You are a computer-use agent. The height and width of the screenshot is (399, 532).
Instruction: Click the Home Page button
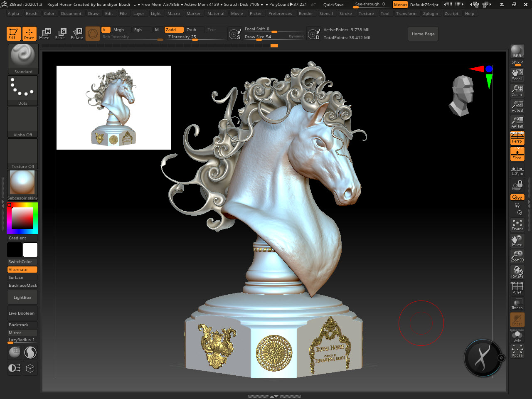click(423, 34)
